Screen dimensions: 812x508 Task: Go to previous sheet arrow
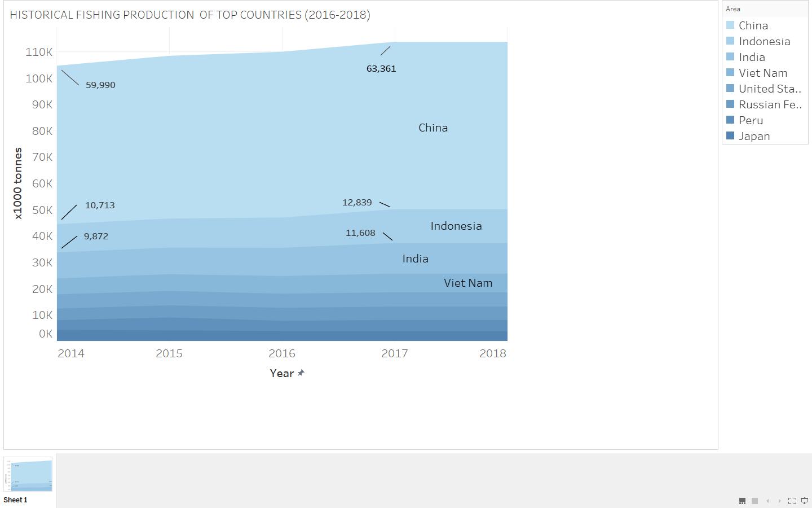tap(767, 501)
